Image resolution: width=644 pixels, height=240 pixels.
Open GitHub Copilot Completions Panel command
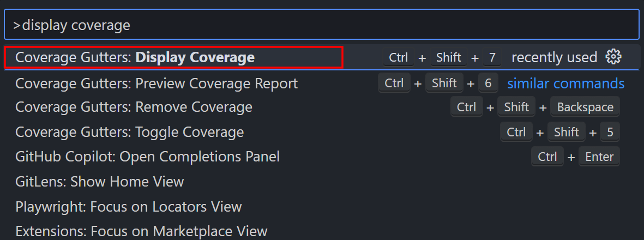322,157
